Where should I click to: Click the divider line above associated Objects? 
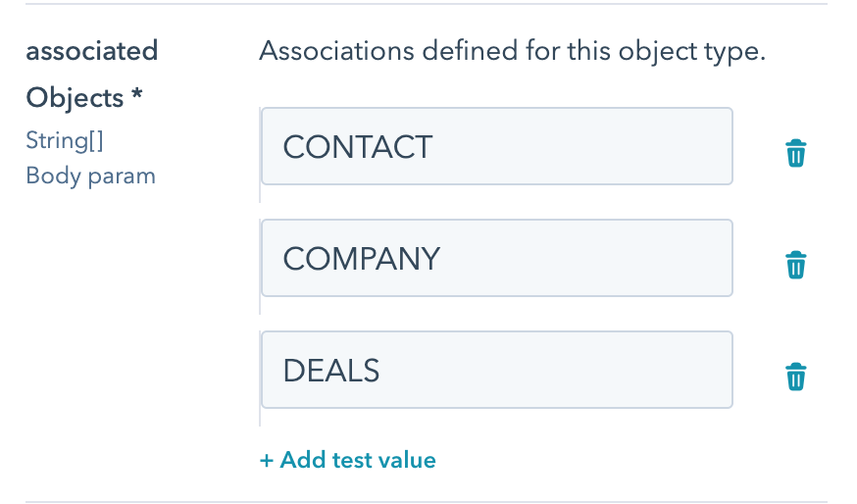click(x=428, y=4)
